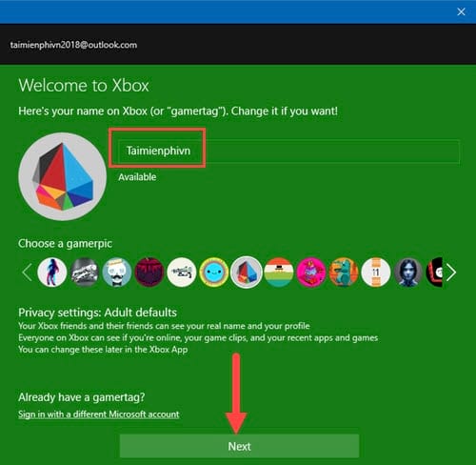Click the Available status text

pos(137,177)
